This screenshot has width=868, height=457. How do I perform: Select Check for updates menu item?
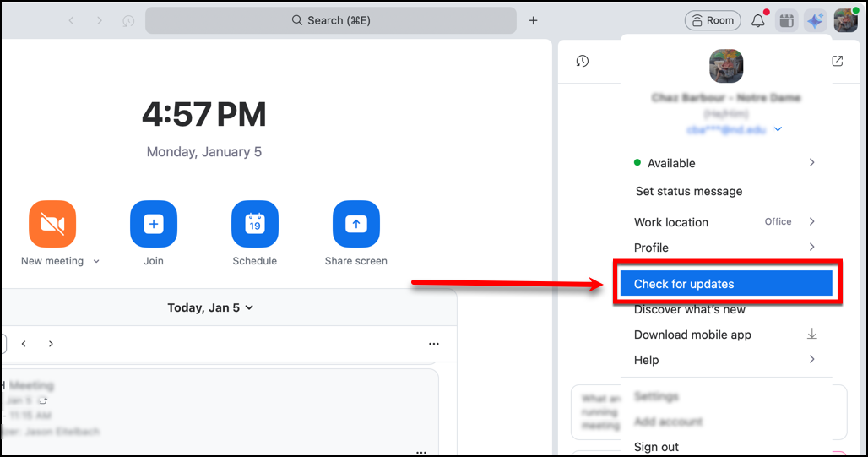coord(726,284)
